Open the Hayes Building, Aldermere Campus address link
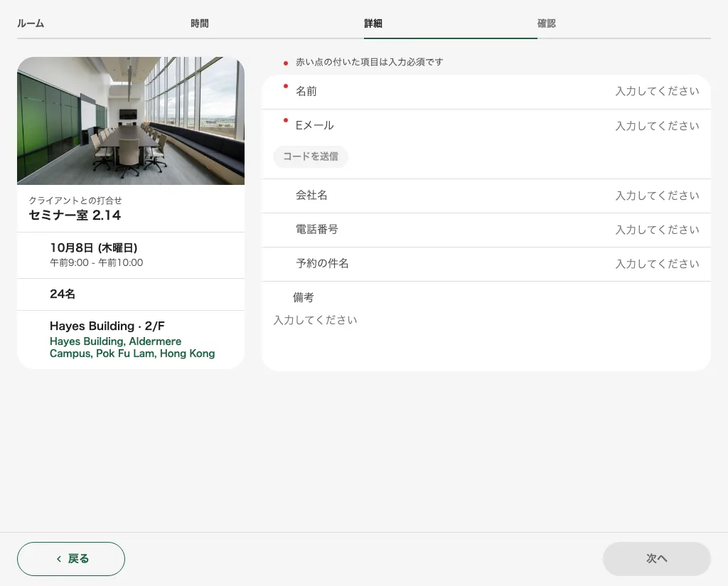This screenshot has width=728, height=586. tap(132, 347)
